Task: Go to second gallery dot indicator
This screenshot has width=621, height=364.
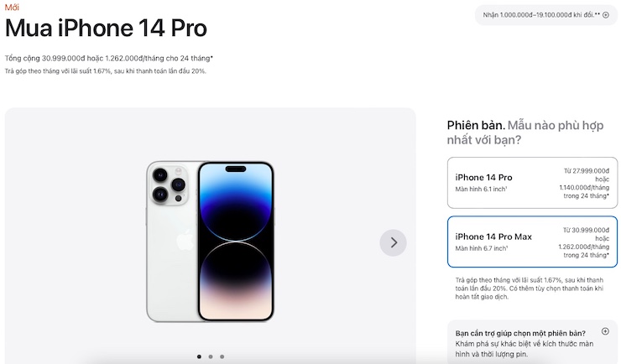Action: click(211, 356)
